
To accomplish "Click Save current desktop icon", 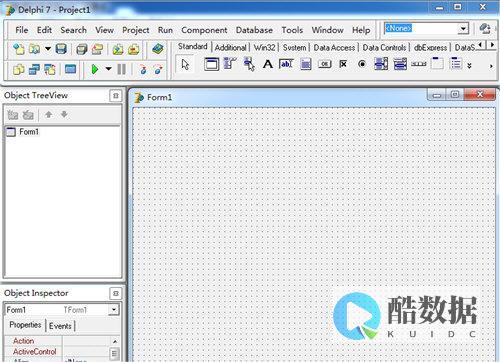I will [x=485, y=29].
